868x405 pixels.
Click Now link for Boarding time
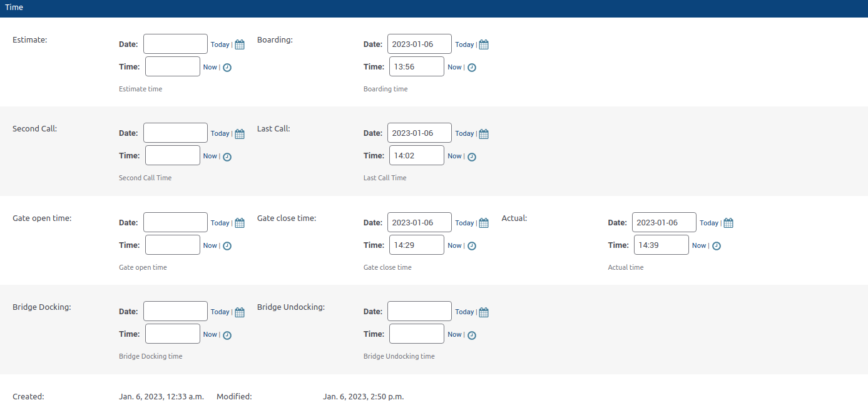coord(454,67)
